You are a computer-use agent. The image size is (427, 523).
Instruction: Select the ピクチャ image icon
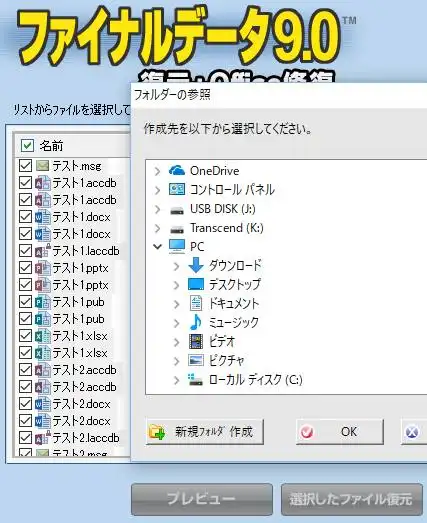(x=196, y=360)
